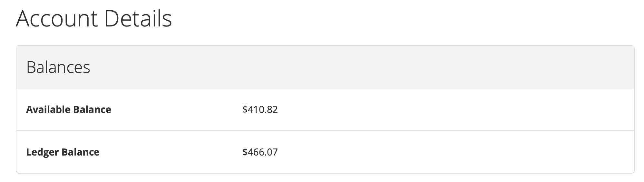The height and width of the screenshot is (182, 644).
Task: Select the $466.07 ledger balance amount
Action: click(260, 152)
